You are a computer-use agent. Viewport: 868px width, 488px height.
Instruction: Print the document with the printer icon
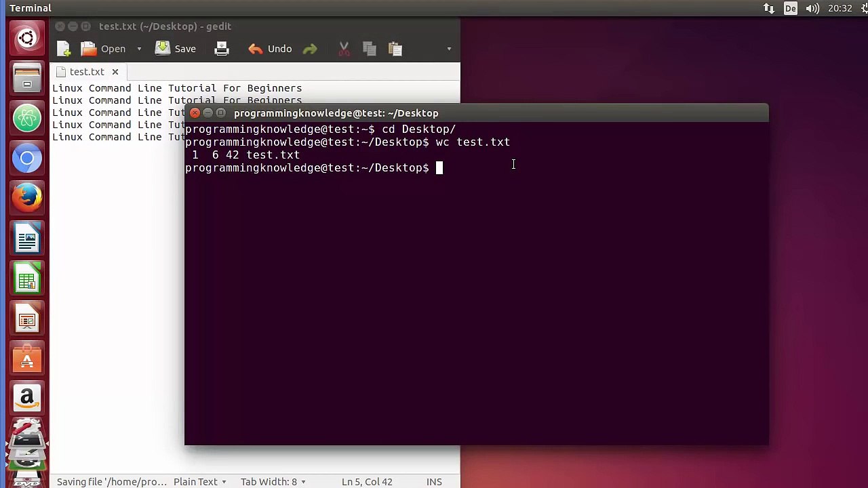(x=222, y=49)
